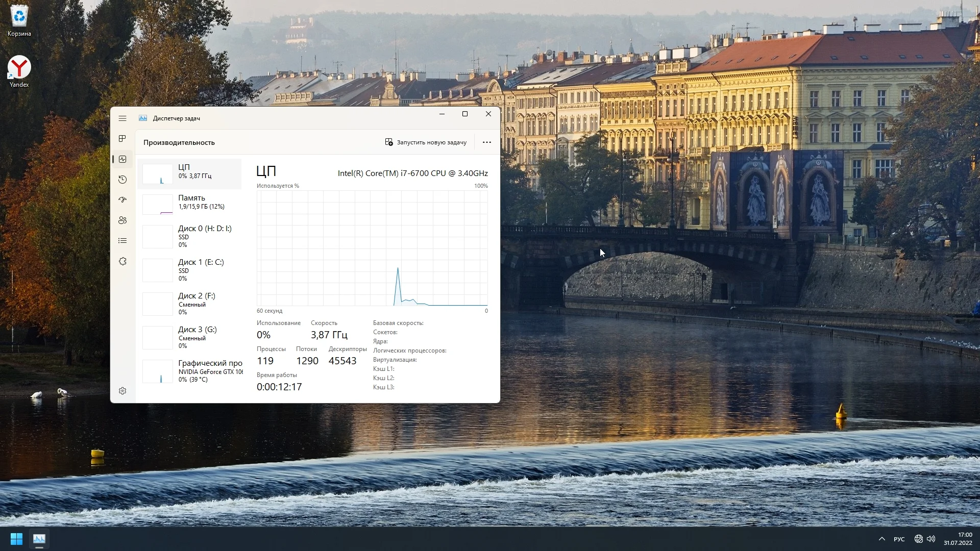Image resolution: width=980 pixels, height=551 pixels.
Task: Open the Services page icon
Action: 122,261
